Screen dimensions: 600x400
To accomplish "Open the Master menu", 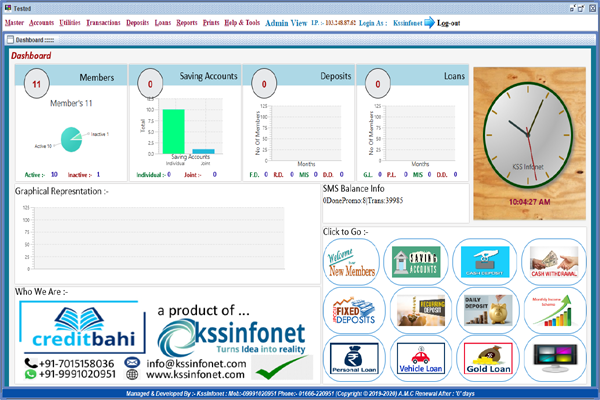I will coord(14,23).
